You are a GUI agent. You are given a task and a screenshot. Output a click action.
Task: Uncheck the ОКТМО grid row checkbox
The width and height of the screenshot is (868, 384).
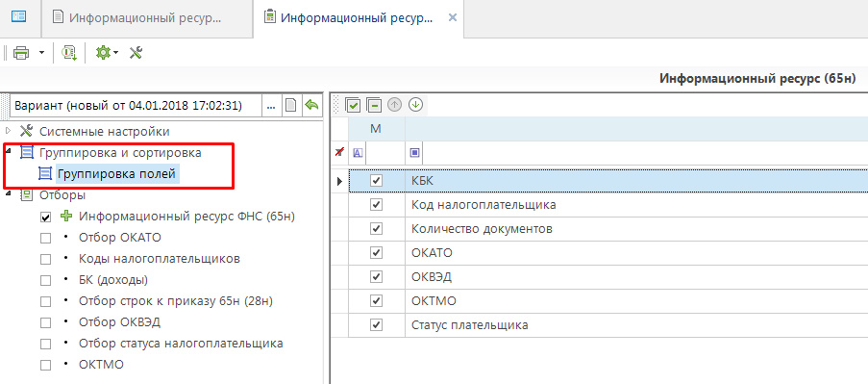click(377, 301)
